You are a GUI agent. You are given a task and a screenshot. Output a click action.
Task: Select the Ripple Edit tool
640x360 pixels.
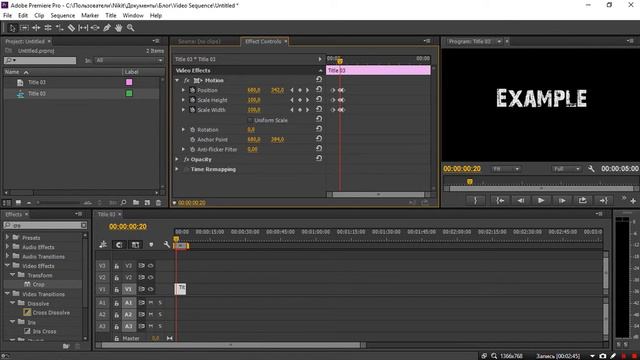coord(36,28)
